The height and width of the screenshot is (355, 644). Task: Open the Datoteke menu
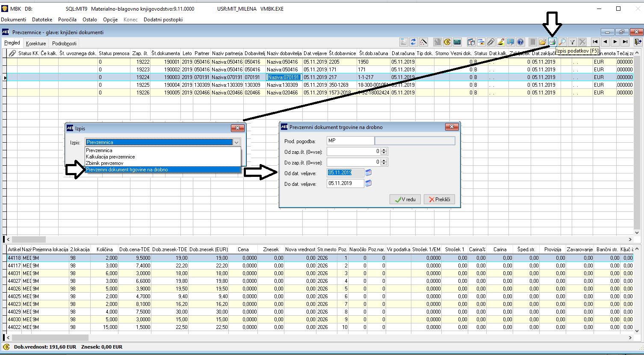[42, 20]
